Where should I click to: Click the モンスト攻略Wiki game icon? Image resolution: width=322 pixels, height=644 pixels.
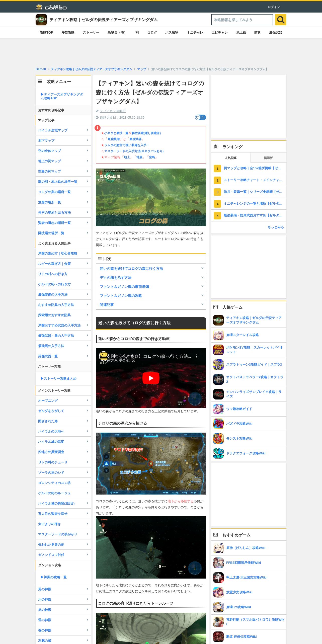(x=218, y=439)
